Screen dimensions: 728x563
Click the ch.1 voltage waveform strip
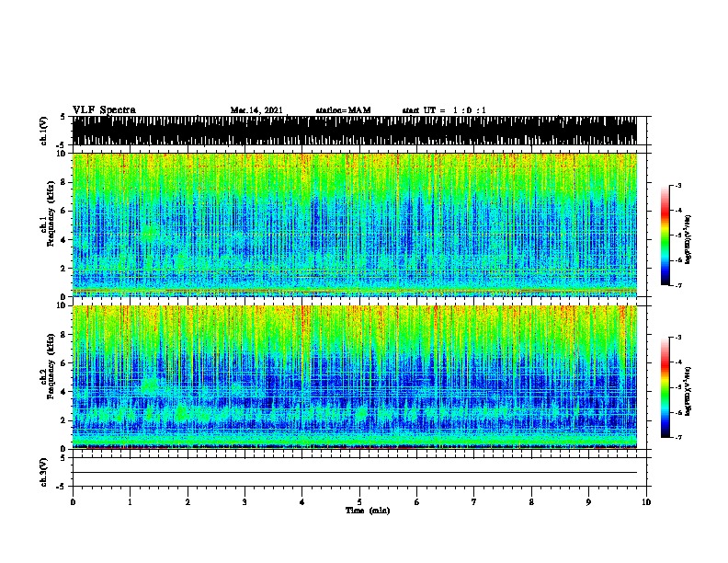(x=355, y=131)
